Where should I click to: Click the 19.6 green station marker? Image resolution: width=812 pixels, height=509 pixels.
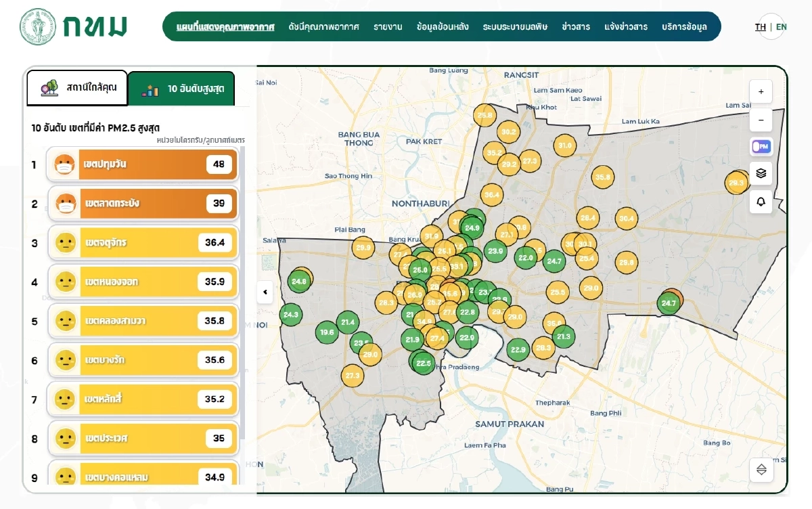pos(327,332)
